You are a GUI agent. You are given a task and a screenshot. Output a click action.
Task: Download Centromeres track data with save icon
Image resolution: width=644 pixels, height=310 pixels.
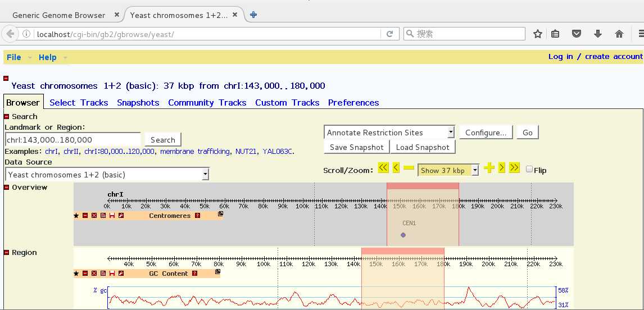pos(112,216)
